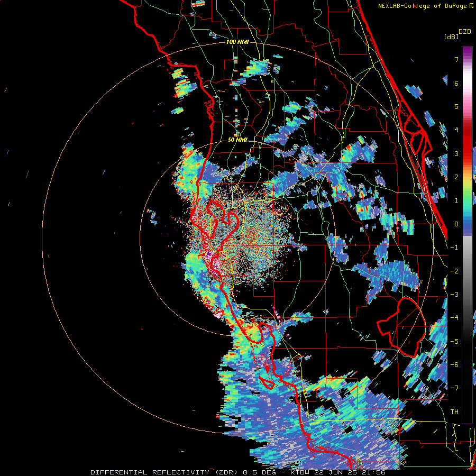Screen dimensions: 476x476
Task: Click the 0 value on the color scale
Action: click(456, 224)
